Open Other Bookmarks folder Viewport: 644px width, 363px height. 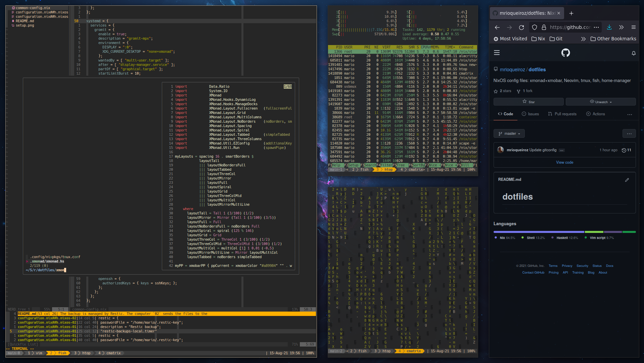click(x=613, y=39)
